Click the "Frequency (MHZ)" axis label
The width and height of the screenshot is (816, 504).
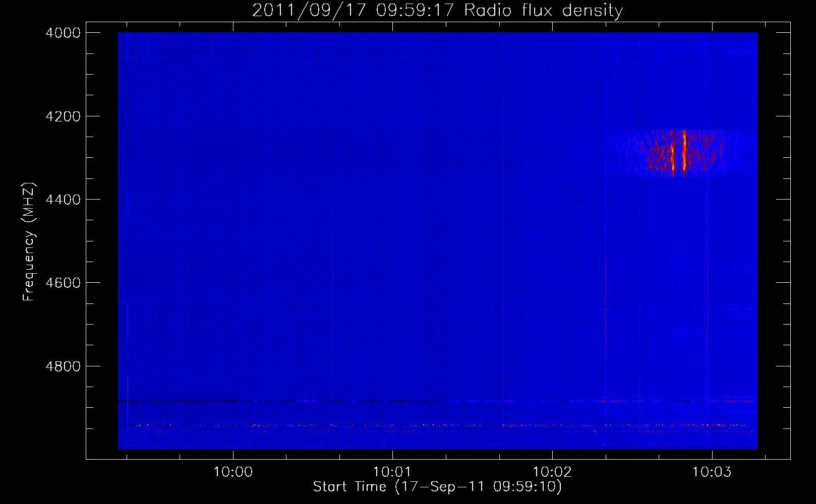29,242
